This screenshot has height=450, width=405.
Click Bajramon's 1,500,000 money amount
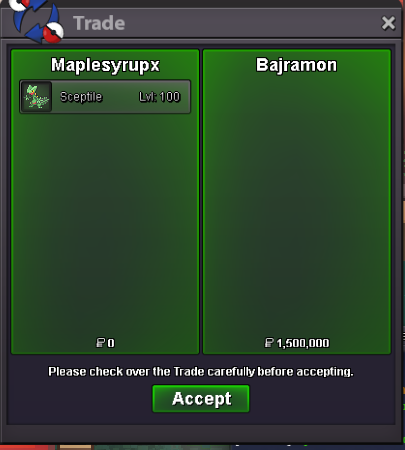303,343
